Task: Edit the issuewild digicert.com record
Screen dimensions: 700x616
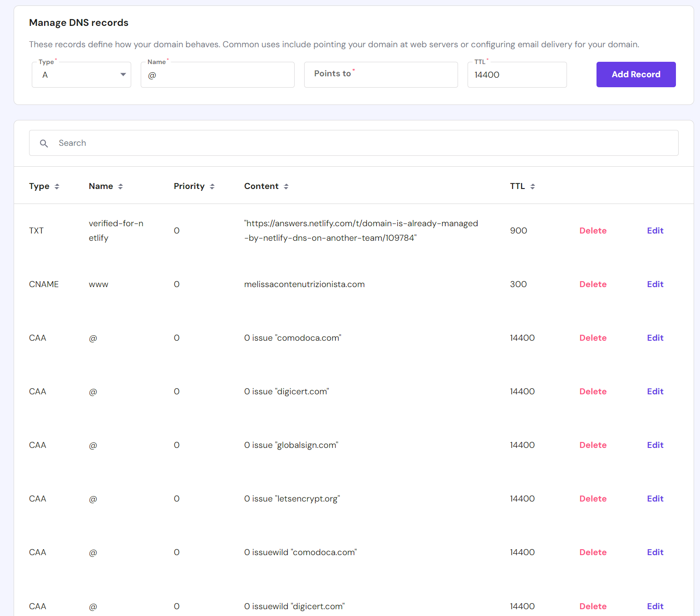Action: [655, 606]
